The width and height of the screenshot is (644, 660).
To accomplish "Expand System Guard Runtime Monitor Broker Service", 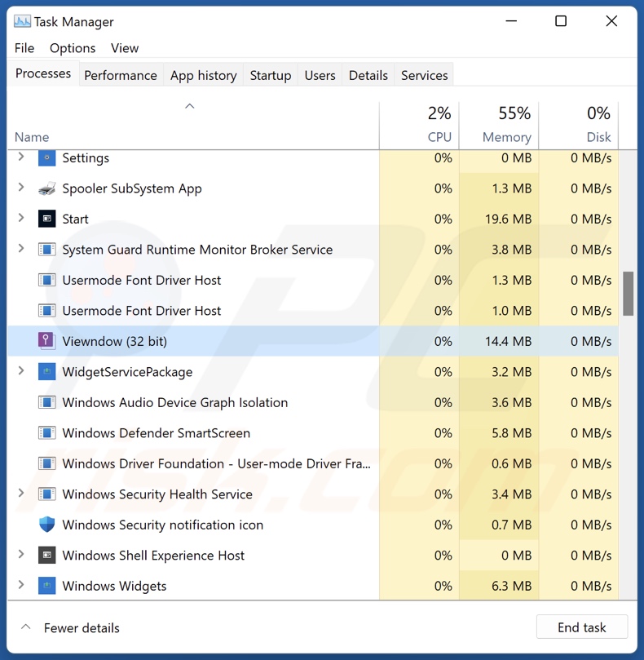I will 20,248.
